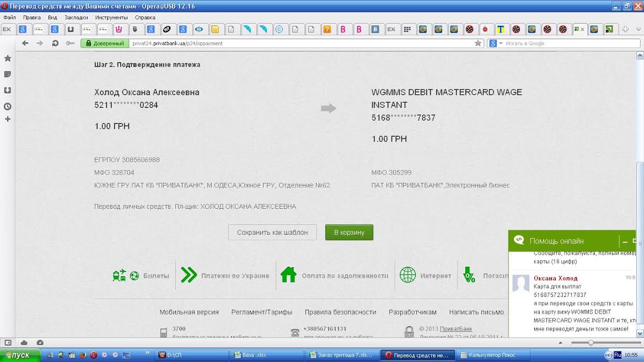Open the zoom options arrow beside slider
The width and height of the screenshot is (644, 362).
pyautogui.click(x=560, y=342)
